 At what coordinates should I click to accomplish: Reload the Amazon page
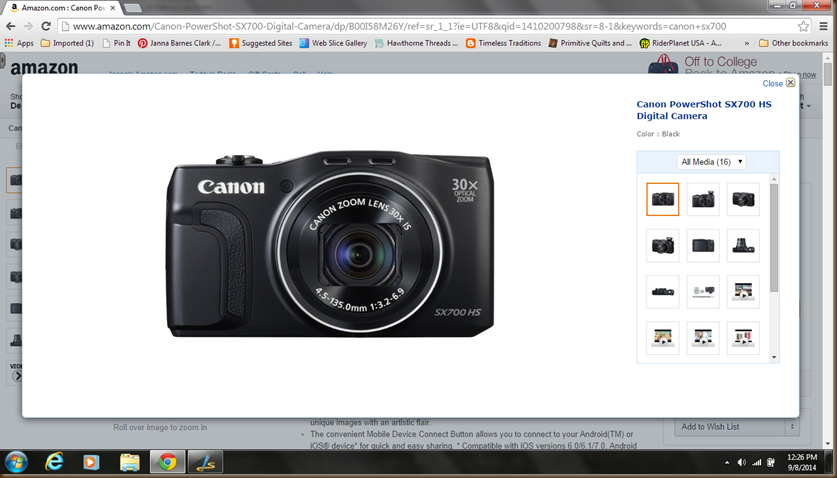click(46, 26)
